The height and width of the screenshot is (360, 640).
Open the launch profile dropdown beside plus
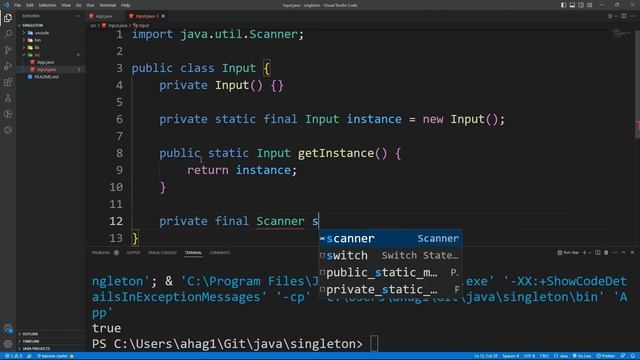(590, 253)
